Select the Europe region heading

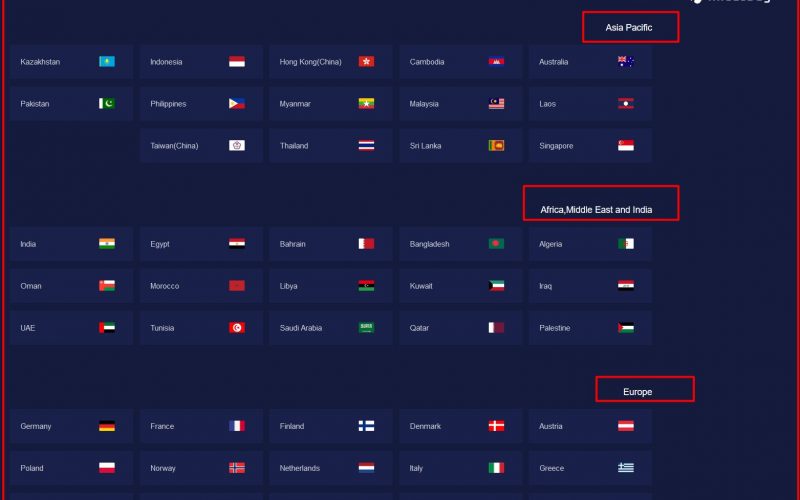point(637,392)
